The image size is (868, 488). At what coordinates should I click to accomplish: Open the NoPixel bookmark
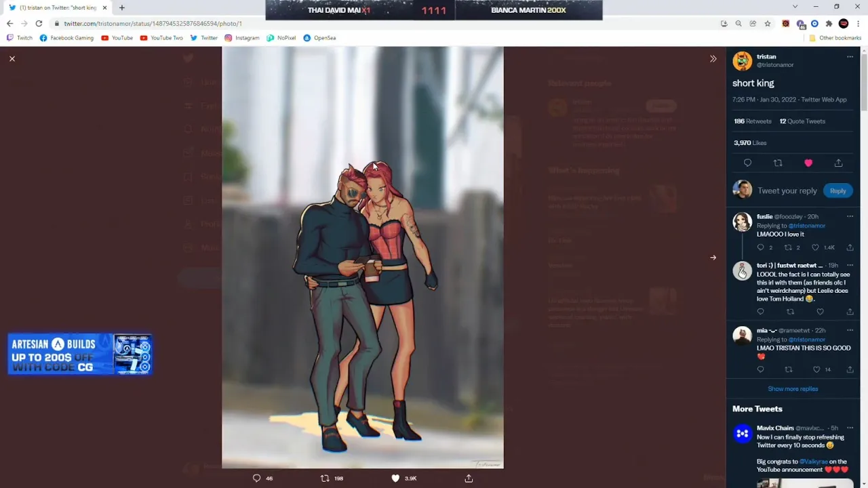[x=281, y=38]
